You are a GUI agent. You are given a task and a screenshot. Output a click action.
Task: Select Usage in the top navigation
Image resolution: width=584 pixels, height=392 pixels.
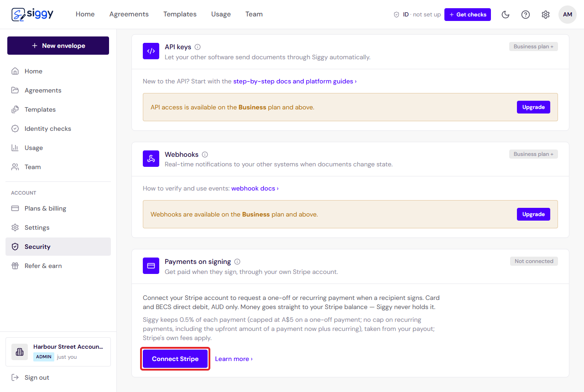pyautogui.click(x=221, y=14)
